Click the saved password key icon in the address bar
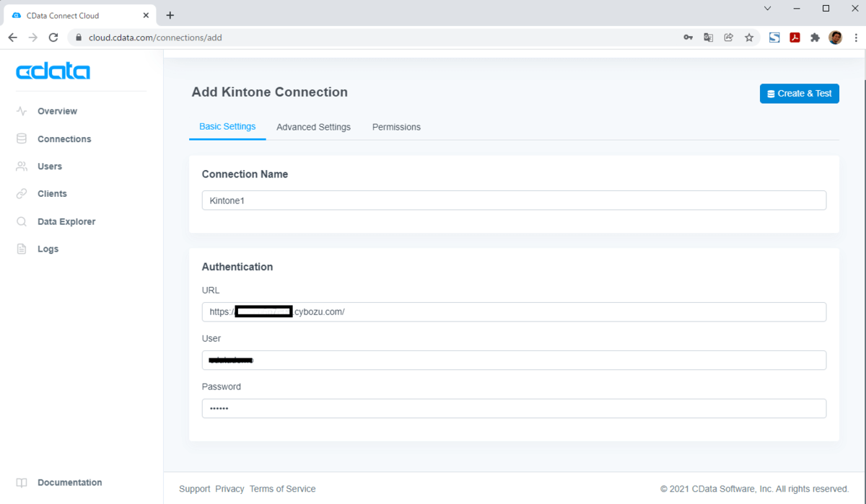The width and height of the screenshot is (866, 504). (688, 37)
